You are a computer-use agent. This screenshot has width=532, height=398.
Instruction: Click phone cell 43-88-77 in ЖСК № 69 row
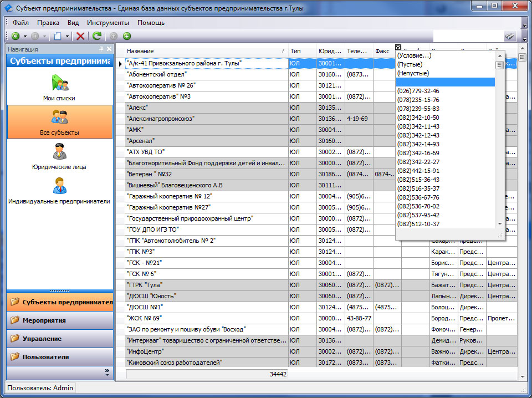[x=359, y=318]
